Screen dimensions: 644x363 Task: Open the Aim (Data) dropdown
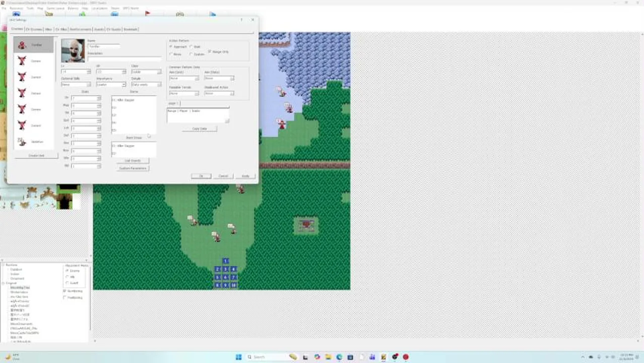click(x=219, y=78)
